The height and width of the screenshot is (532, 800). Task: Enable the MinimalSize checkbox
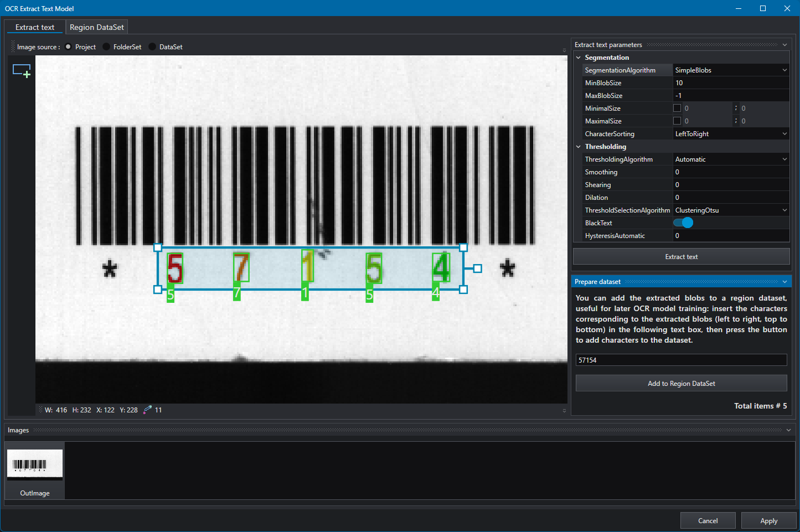pos(677,108)
